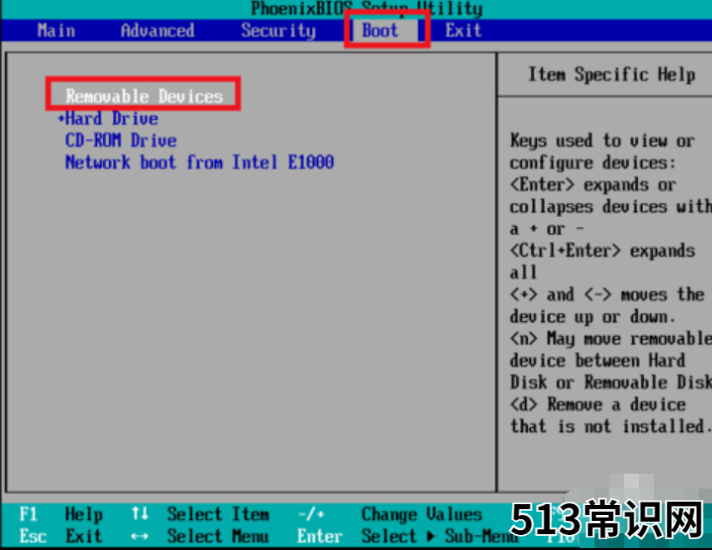Click the Item Specific Help heading
Image resolution: width=712 pixels, height=550 pixels.
611,74
